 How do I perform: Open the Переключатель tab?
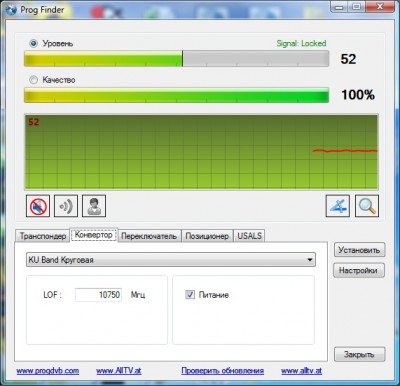149,236
